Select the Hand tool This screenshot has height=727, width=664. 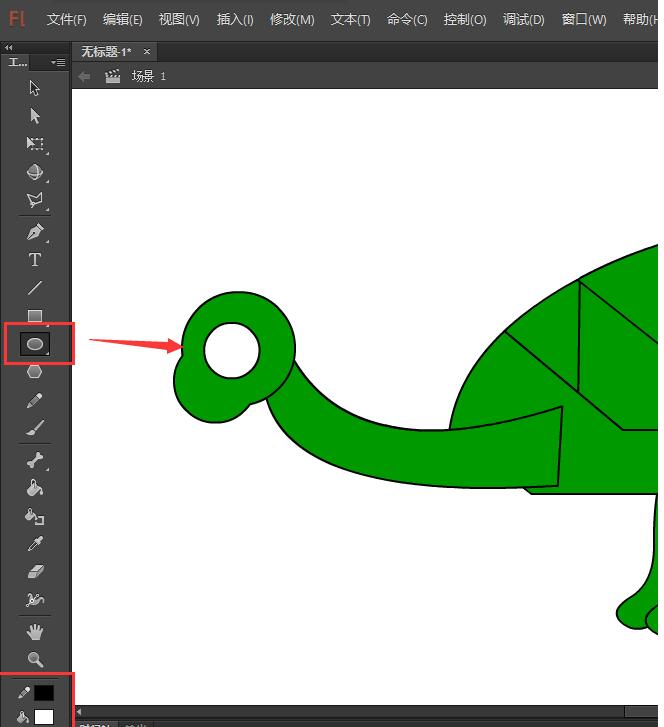(35, 631)
